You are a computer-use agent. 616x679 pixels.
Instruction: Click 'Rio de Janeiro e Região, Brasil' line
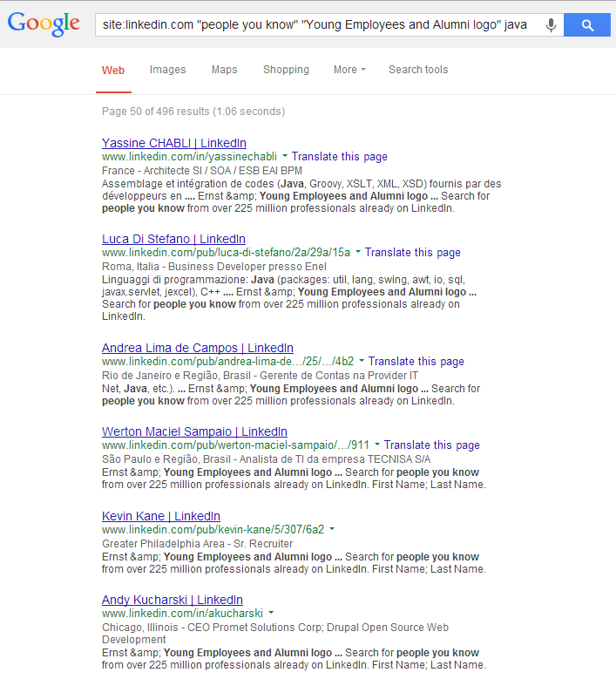[260, 375]
